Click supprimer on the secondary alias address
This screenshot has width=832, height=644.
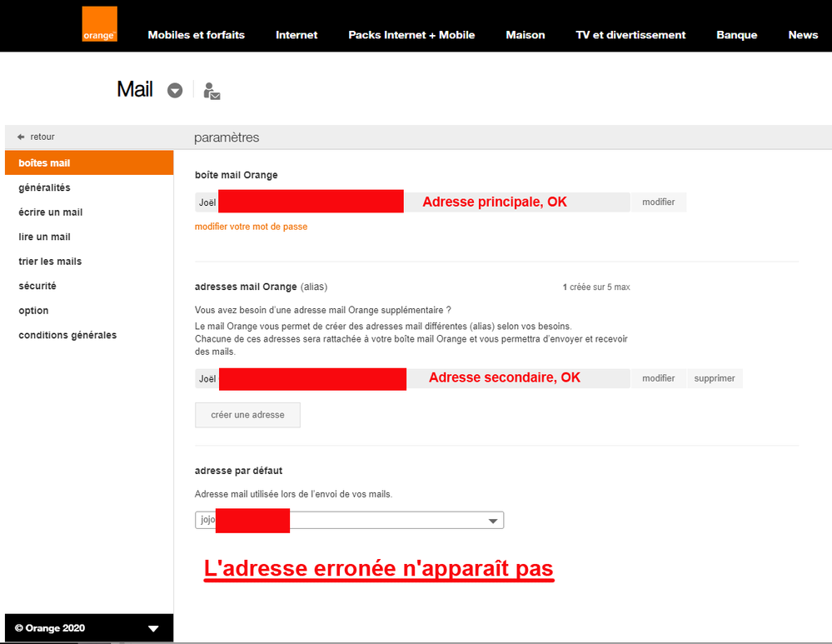tap(714, 377)
